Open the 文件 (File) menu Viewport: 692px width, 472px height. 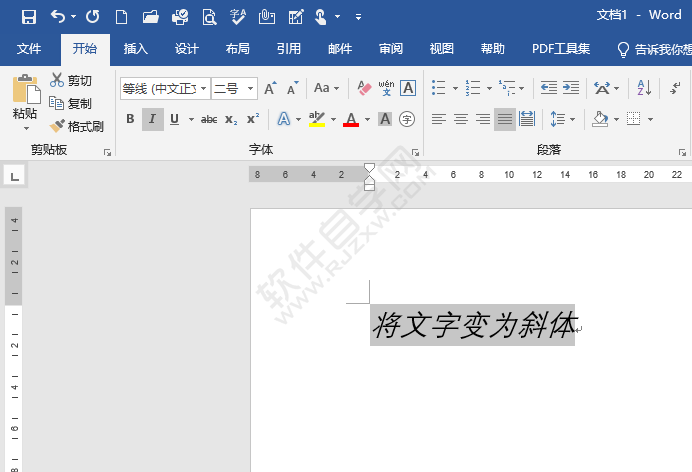click(29, 49)
